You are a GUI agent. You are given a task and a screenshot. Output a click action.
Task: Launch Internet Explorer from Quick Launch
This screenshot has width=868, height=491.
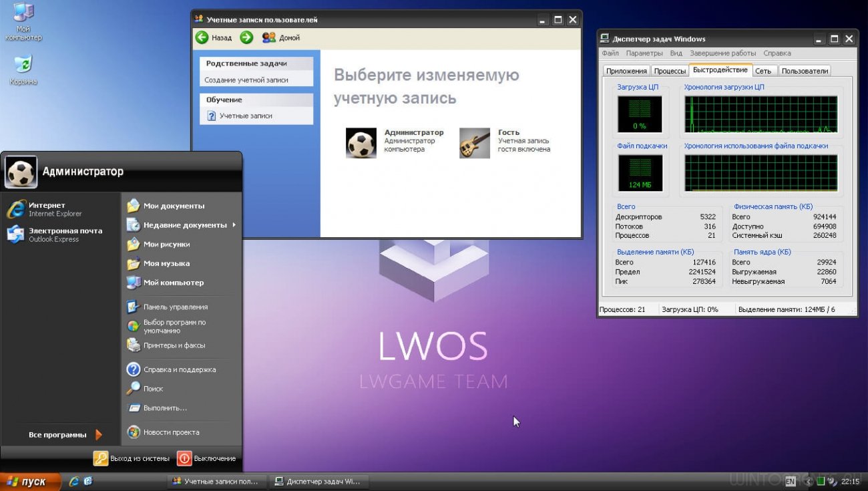74,481
